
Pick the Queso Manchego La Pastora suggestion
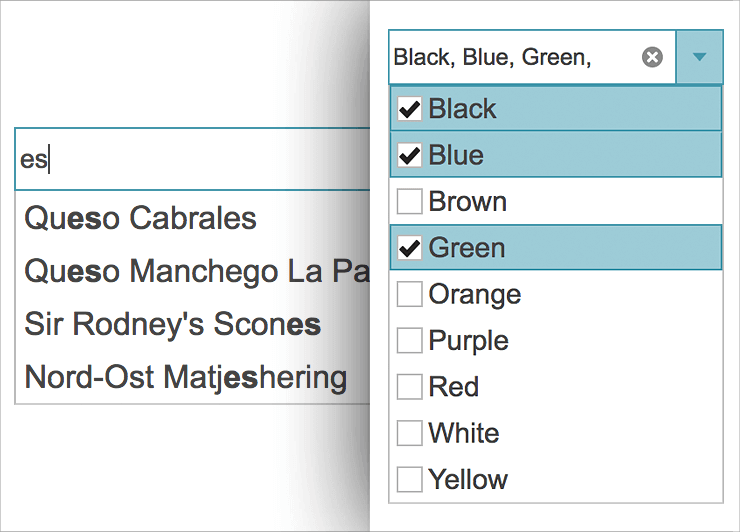[x=196, y=271]
